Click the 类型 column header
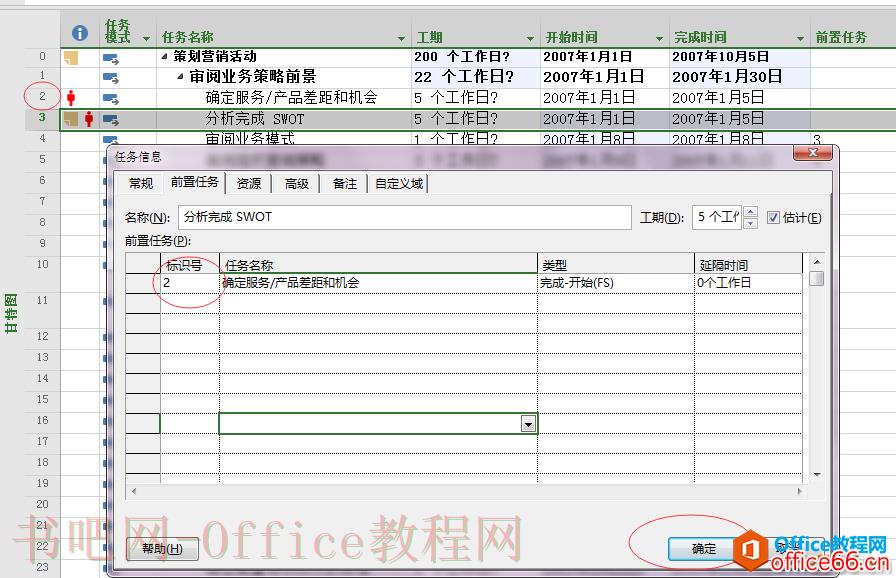Image resolution: width=896 pixels, height=578 pixels. [616, 264]
